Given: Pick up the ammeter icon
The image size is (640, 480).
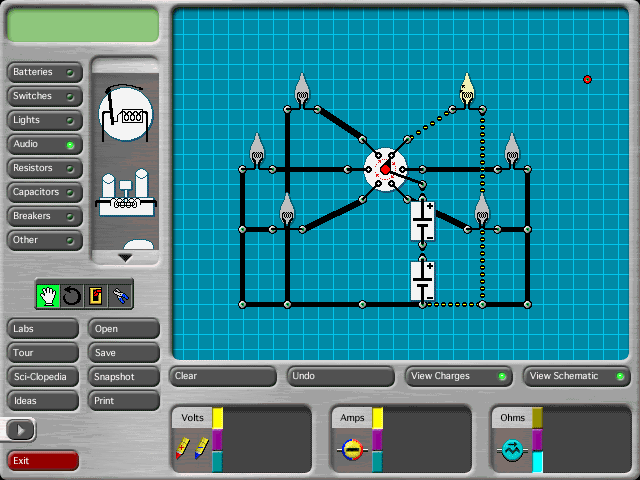Looking at the screenshot, I should (351, 450).
